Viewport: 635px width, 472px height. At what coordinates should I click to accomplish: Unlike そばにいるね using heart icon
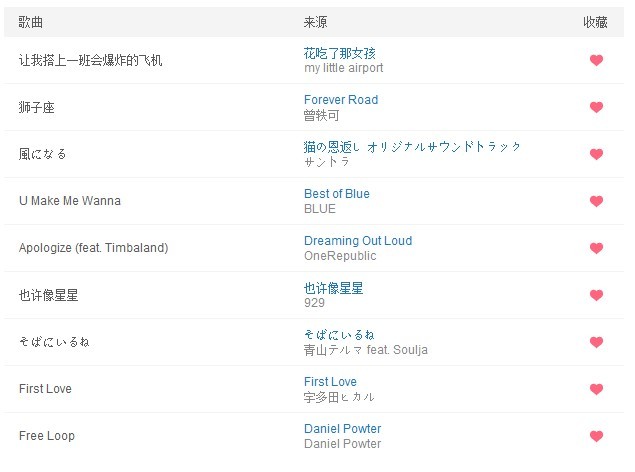point(596,342)
